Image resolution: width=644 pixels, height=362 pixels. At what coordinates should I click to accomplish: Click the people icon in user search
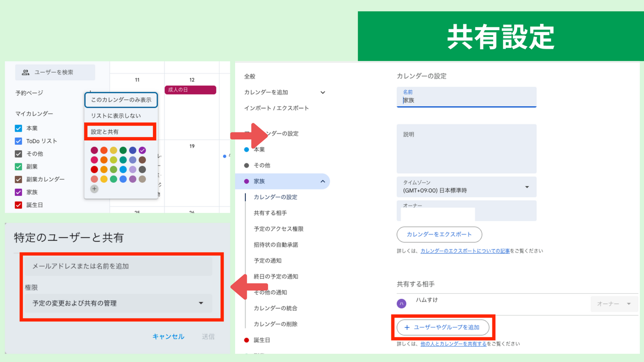(x=25, y=73)
